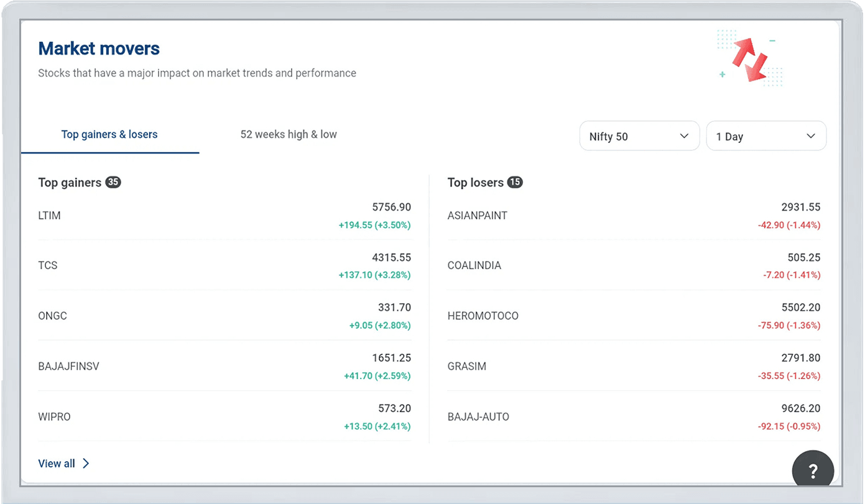Image resolution: width=865 pixels, height=504 pixels.
Task: Click the help question mark icon
Action: point(813,471)
